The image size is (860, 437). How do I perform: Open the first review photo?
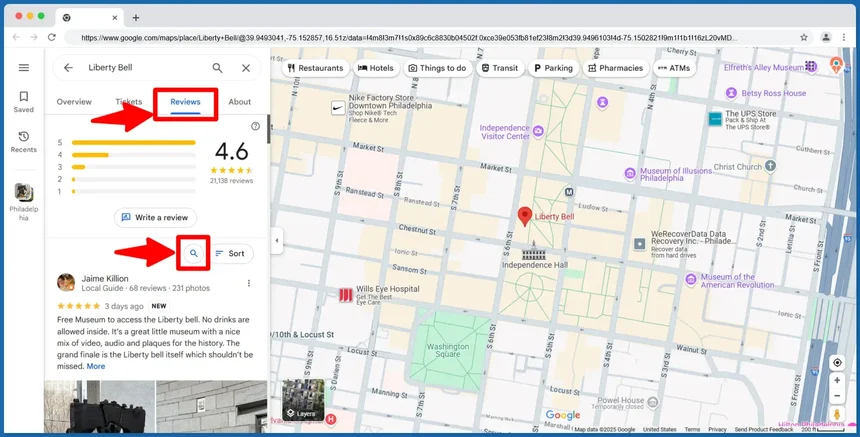tap(99, 406)
